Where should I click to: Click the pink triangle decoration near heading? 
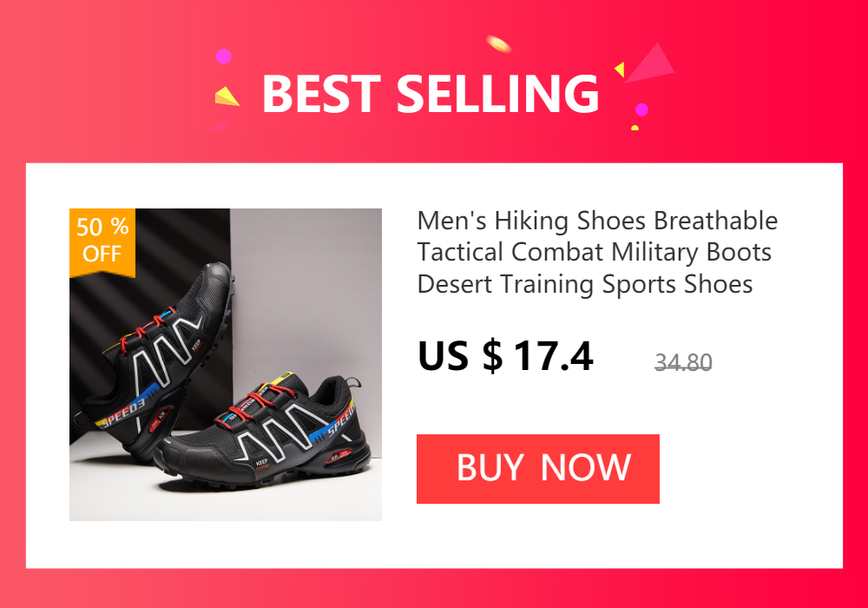(651, 63)
